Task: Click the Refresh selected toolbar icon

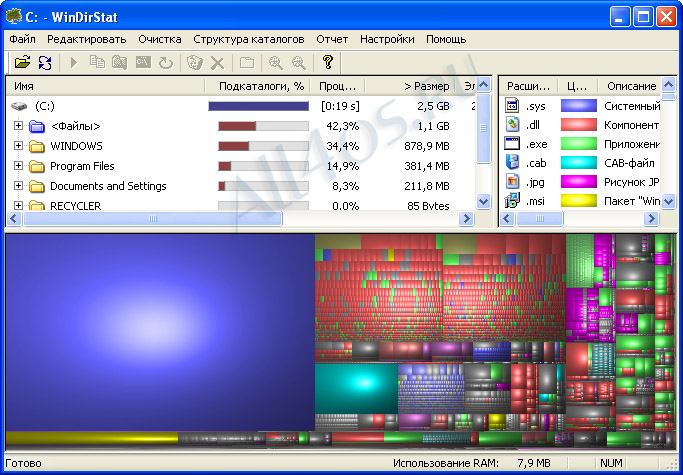Action: click(166, 63)
